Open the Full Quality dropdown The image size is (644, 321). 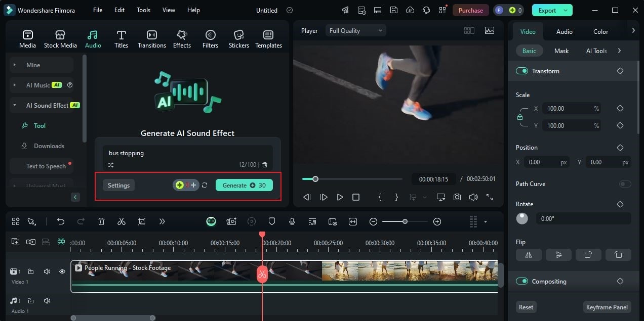(x=355, y=31)
